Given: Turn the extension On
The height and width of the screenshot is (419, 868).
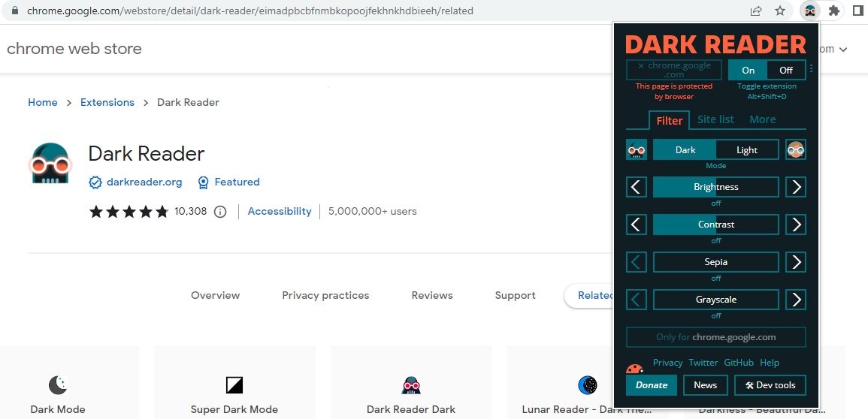Looking at the screenshot, I should click(748, 70).
